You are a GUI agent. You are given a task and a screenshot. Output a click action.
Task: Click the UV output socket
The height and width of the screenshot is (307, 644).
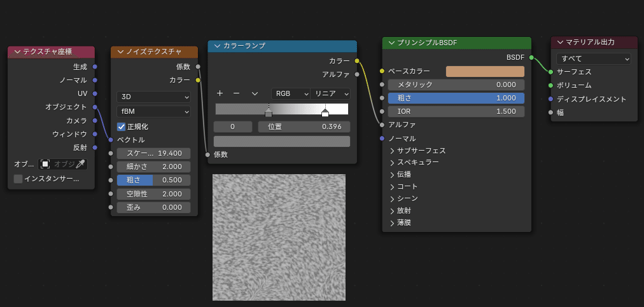click(95, 93)
